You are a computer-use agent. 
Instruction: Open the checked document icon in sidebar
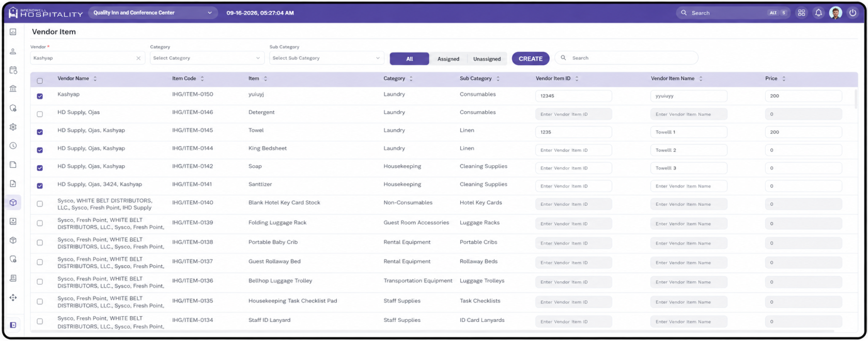[x=13, y=183]
